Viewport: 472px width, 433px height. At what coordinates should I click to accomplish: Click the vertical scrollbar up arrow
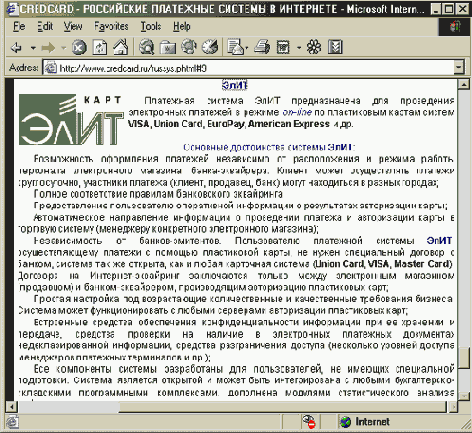coord(464,84)
